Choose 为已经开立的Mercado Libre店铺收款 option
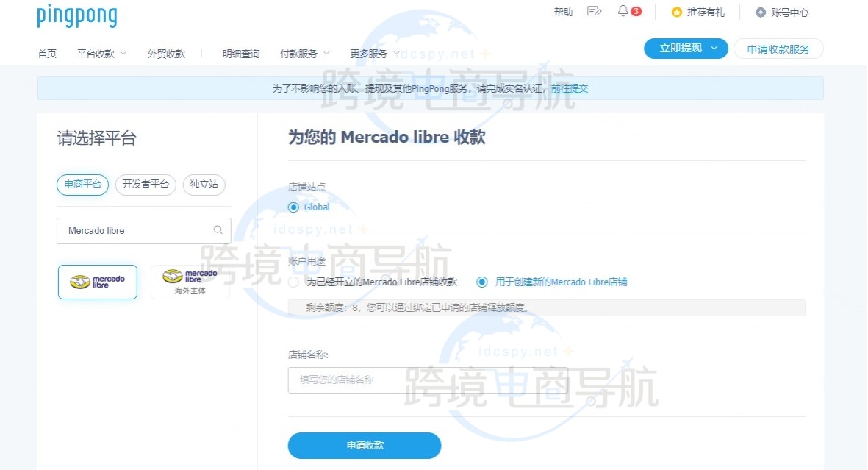The image size is (868, 470). (x=294, y=282)
